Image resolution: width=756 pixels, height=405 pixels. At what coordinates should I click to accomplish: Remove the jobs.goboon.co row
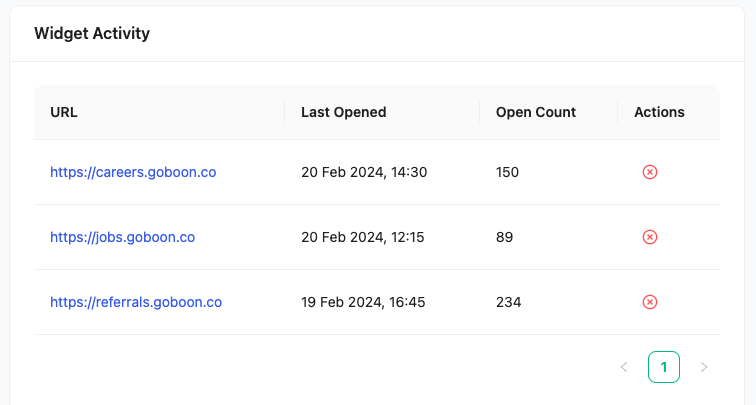click(649, 237)
